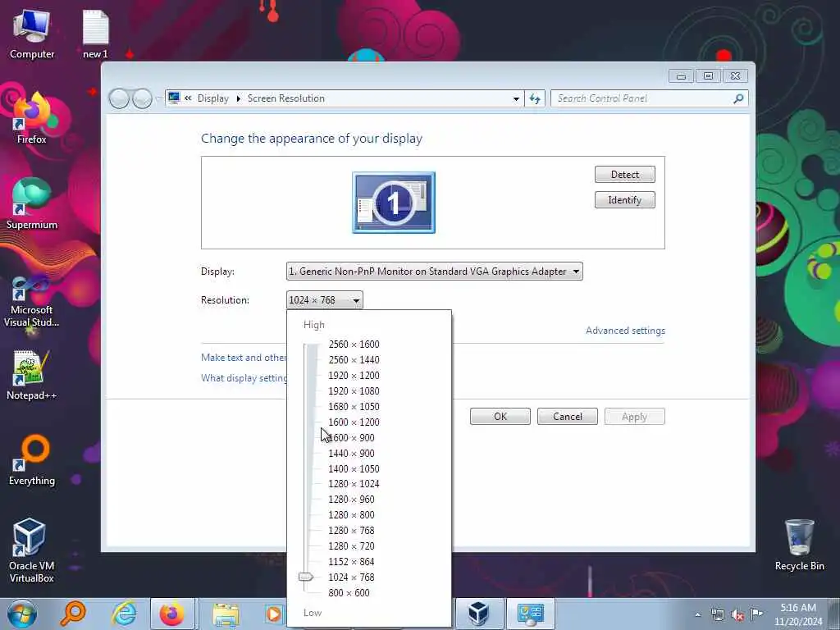This screenshot has width=840, height=630.
Task: Select the new 1 file icon
Action: (95, 34)
